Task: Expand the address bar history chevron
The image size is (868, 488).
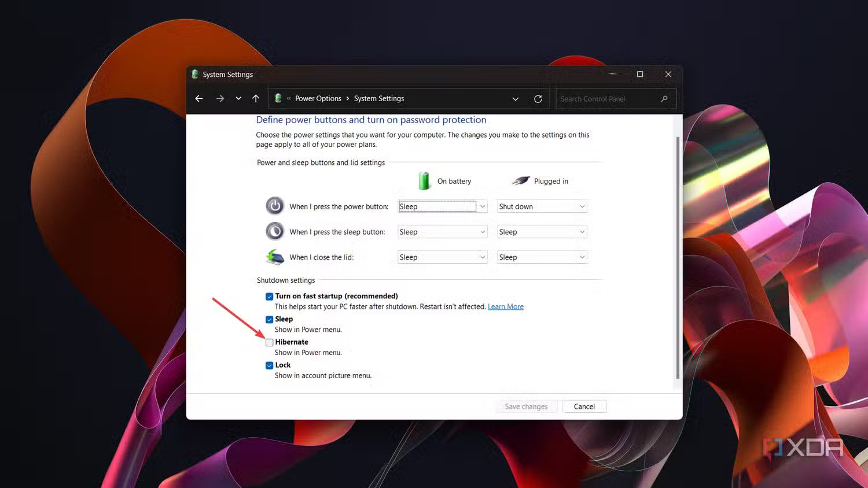Action: [x=516, y=98]
